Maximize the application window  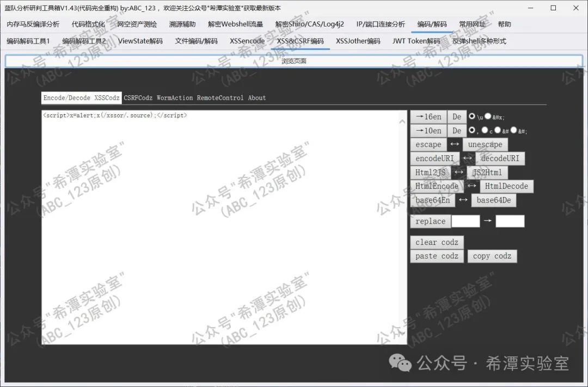[x=554, y=8]
